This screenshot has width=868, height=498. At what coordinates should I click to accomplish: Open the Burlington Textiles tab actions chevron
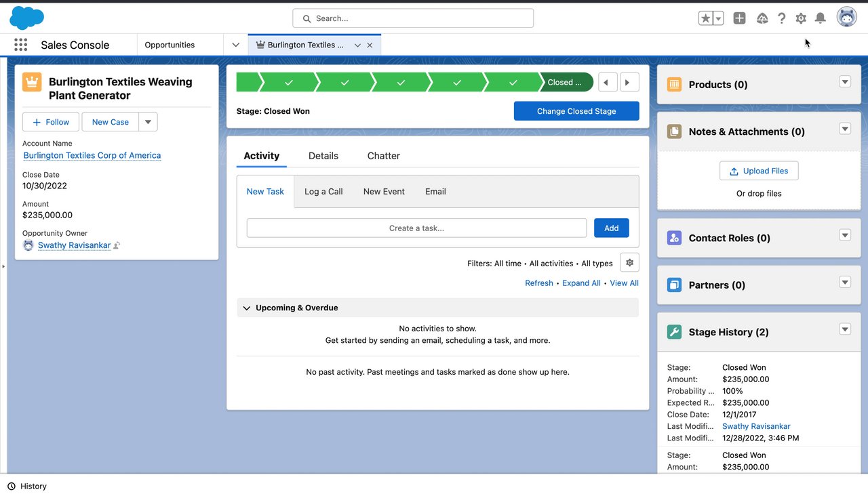pyautogui.click(x=357, y=45)
